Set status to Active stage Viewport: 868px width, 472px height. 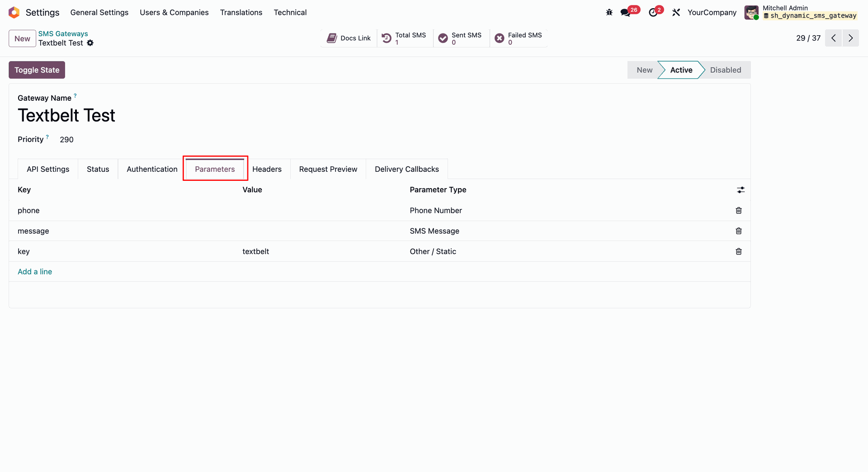[681, 70]
